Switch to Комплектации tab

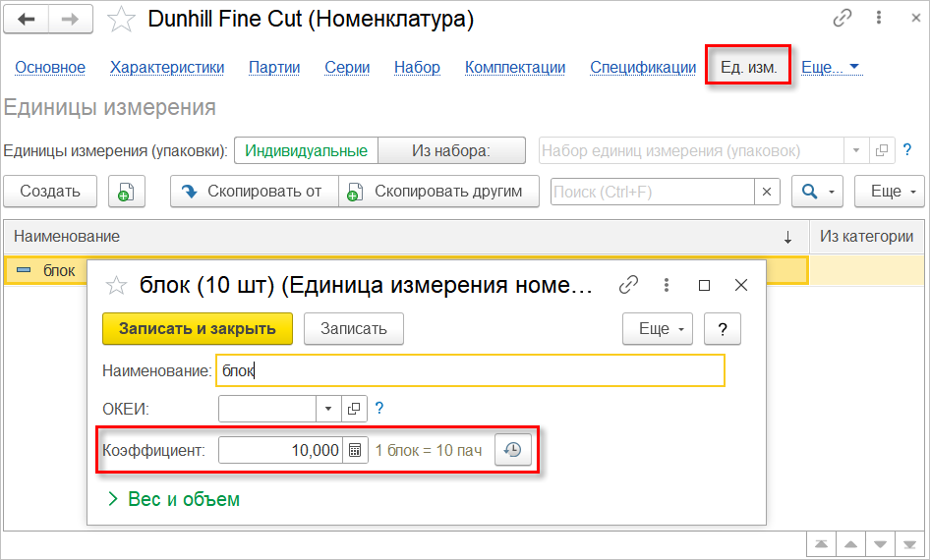pos(515,68)
